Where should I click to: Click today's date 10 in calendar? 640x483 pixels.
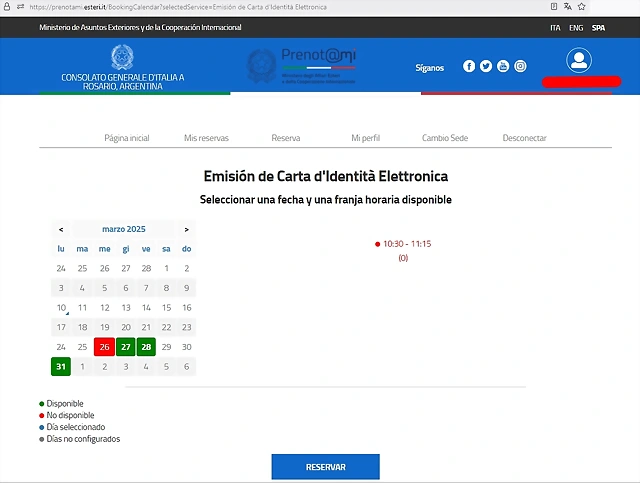click(x=61, y=308)
